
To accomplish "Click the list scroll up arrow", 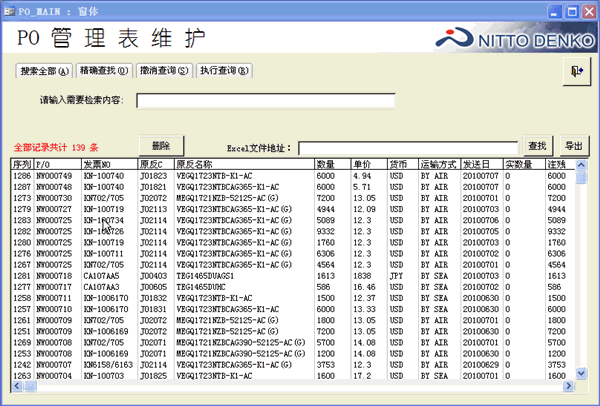I will pyautogui.click(x=581, y=165).
